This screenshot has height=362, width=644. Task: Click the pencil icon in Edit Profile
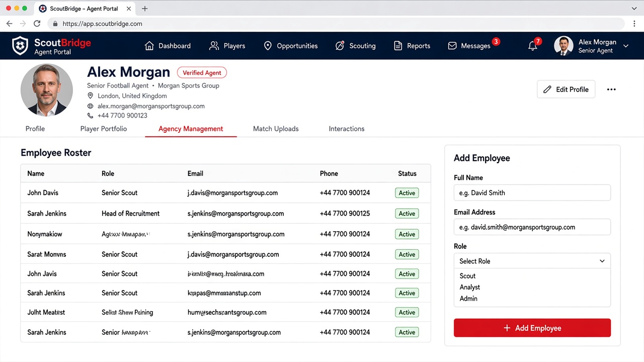pos(547,89)
